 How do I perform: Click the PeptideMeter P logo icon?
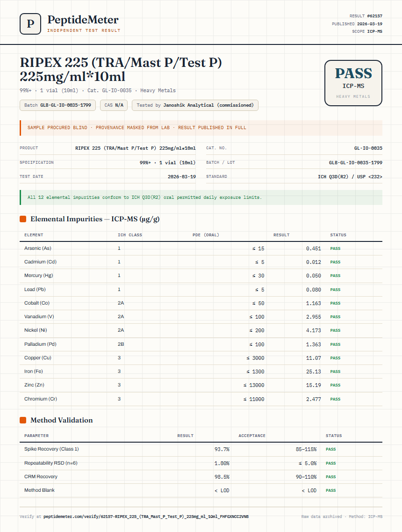[30, 24]
